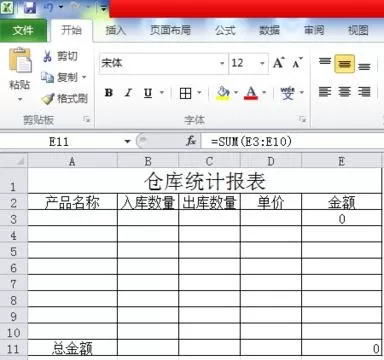Open the 剪贴板 (Clipboard) dialog launcher
The height and width of the screenshot is (360, 384).
(x=87, y=119)
